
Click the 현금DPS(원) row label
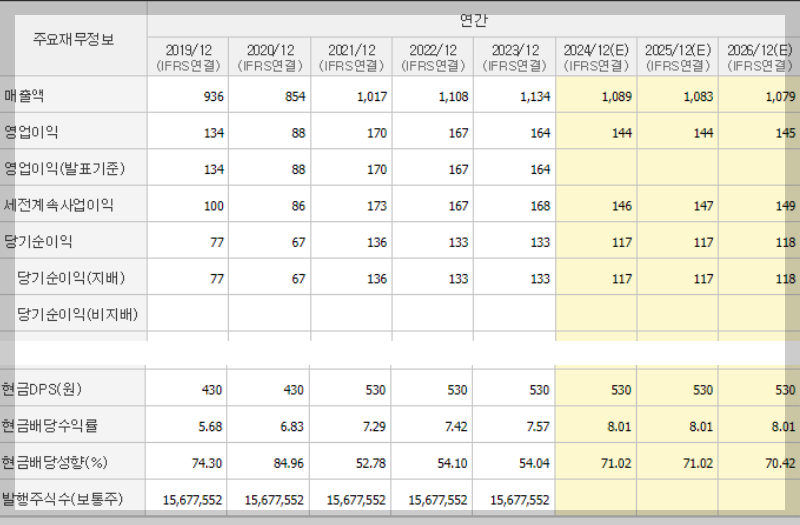(x=41, y=389)
